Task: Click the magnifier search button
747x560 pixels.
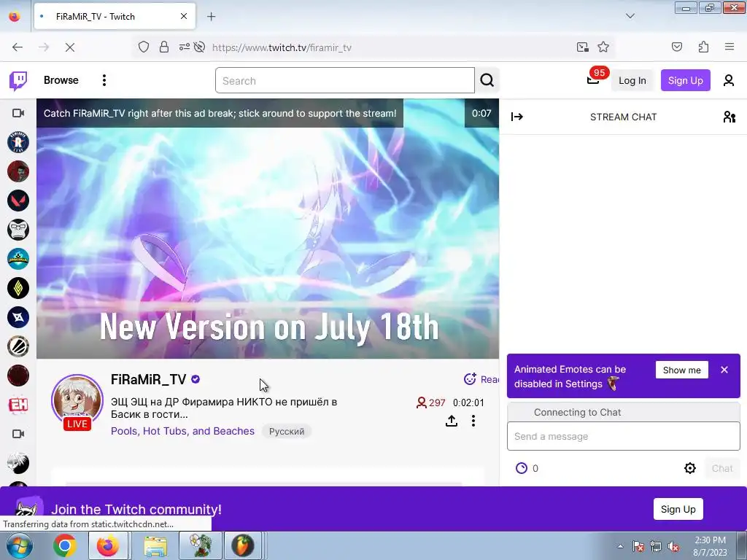Action: tap(487, 80)
